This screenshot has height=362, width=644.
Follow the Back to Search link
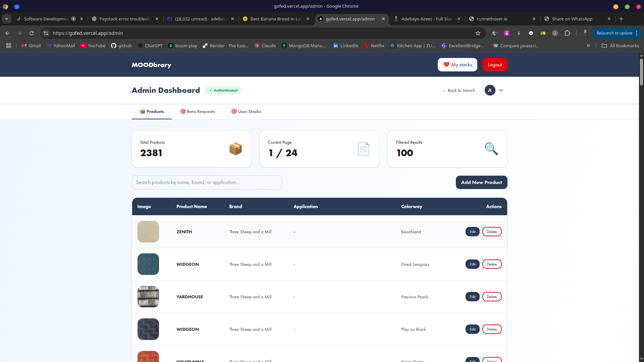pyautogui.click(x=459, y=90)
